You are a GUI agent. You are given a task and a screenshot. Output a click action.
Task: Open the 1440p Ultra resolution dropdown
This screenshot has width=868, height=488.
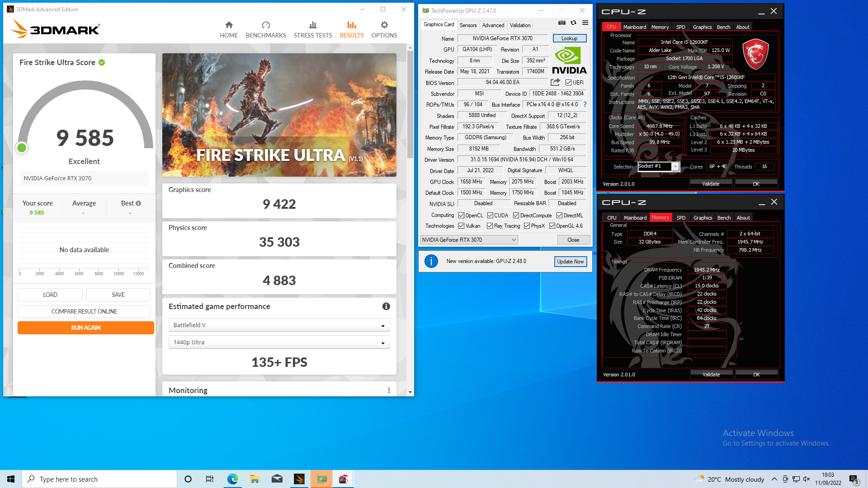click(279, 343)
